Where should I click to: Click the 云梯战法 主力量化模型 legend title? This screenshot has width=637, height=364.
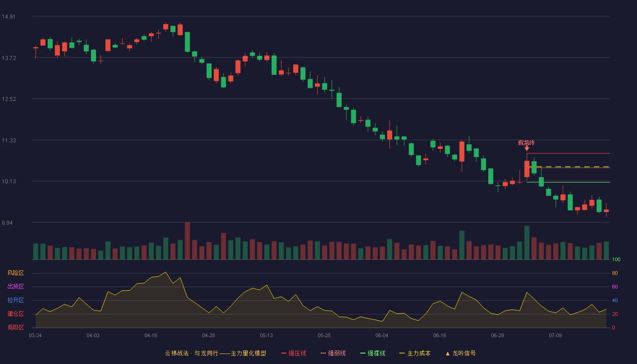(x=215, y=353)
